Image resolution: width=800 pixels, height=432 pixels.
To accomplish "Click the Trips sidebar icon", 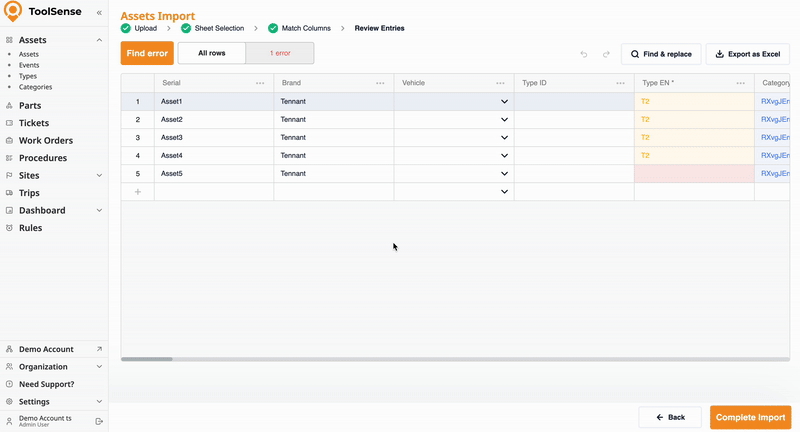I will (x=9, y=193).
